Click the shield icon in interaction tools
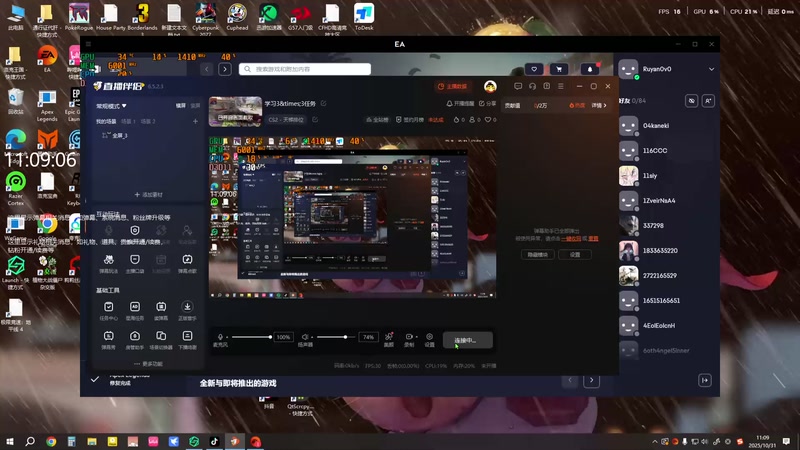This screenshot has width=800, height=450. pos(135,231)
